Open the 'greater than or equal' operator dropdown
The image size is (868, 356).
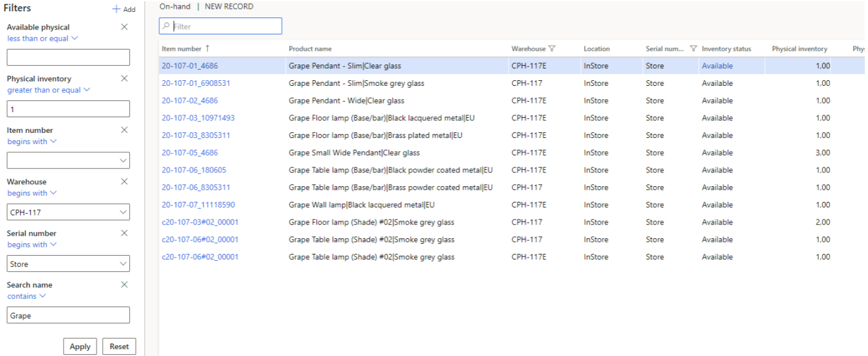coord(48,90)
